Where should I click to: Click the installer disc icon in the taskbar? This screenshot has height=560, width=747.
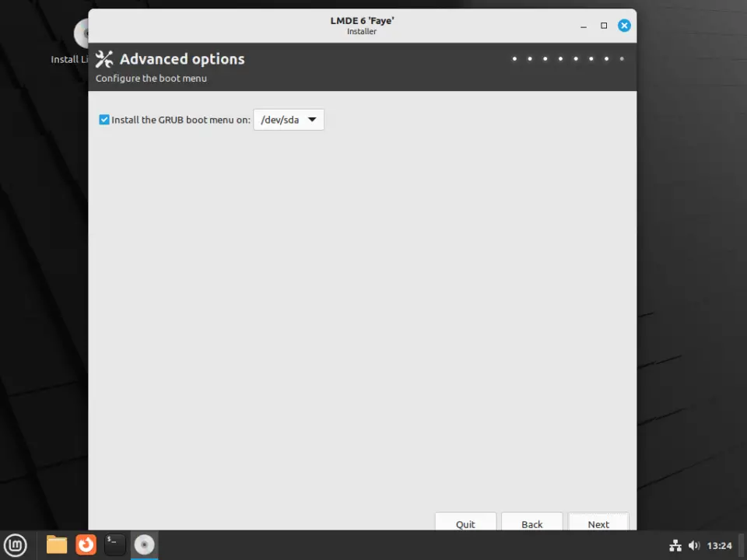click(144, 544)
